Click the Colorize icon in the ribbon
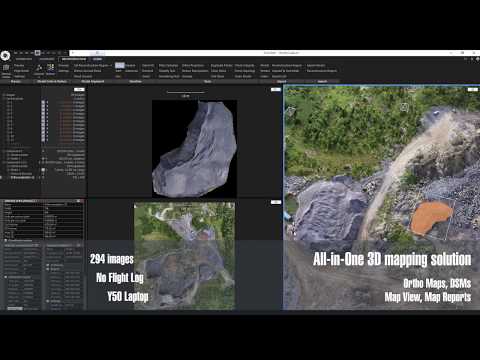The height and width of the screenshot is (360, 480). click(x=39, y=69)
